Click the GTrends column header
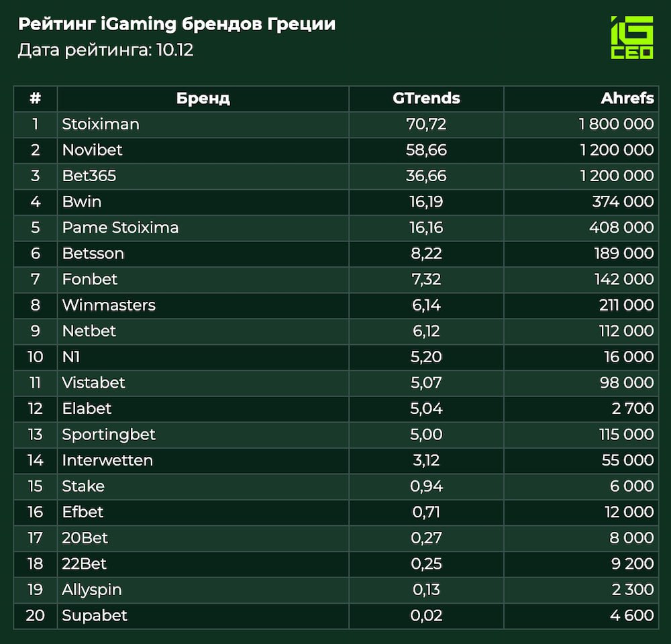The height and width of the screenshot is (644, 671). pos(426,99)
